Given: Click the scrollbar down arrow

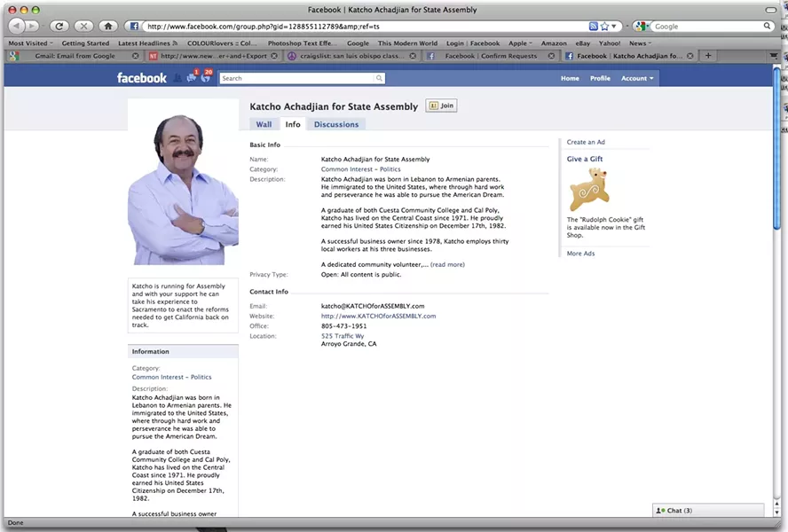Looking at the screenshot, I should tap(776, 512).
